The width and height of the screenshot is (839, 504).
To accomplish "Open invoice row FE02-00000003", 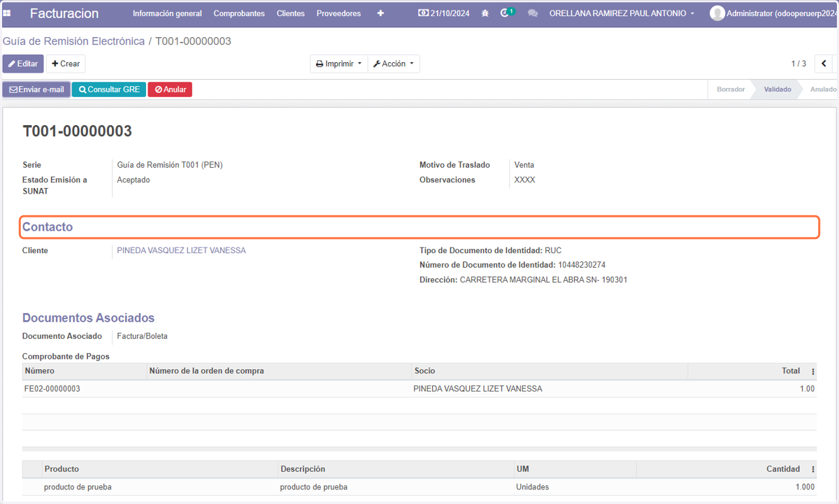I will 419,389.
